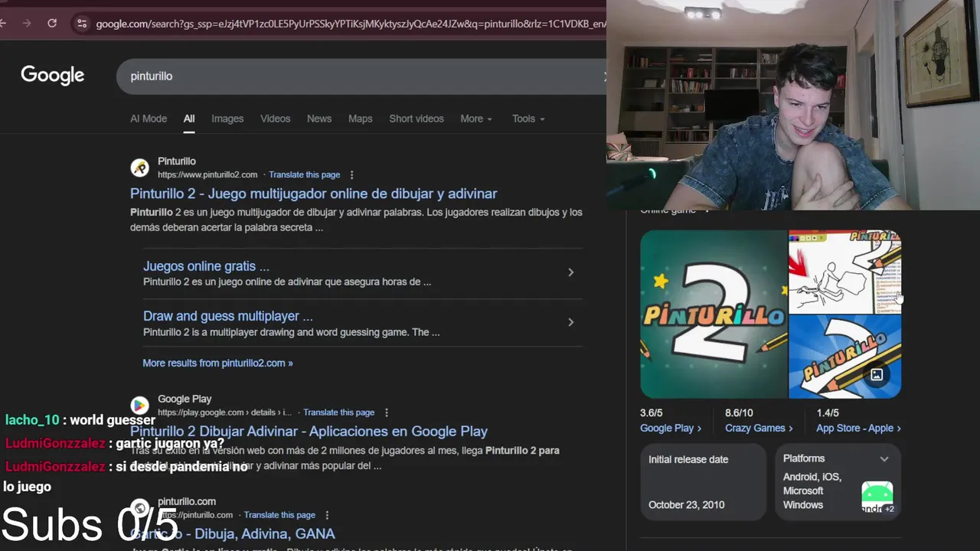Open the Crazy Games rating link

(x=759, y=429)
